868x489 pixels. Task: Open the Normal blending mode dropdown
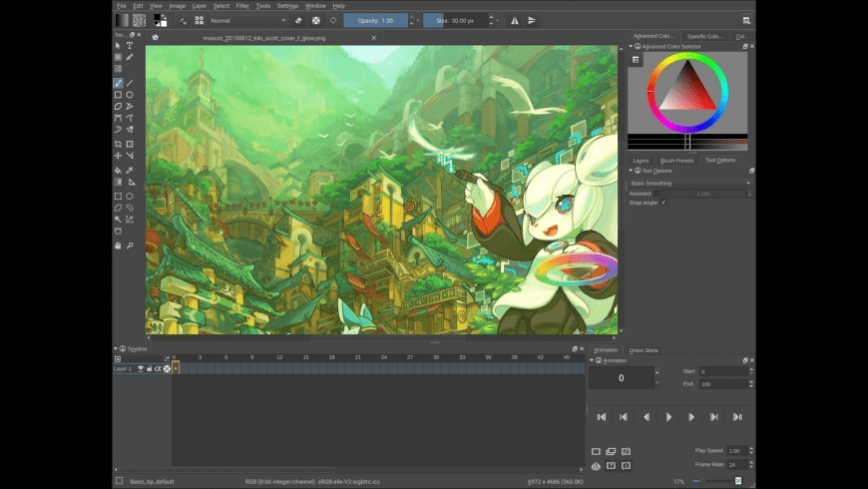click(x=246, y=20)
